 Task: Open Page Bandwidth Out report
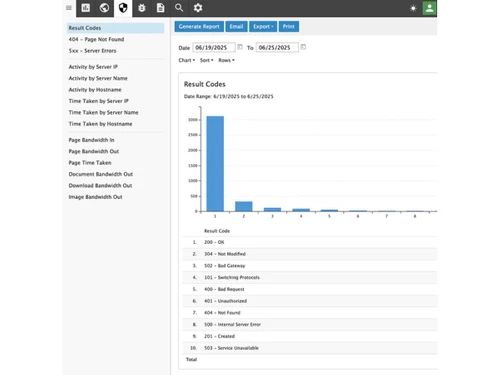point(94,151)
